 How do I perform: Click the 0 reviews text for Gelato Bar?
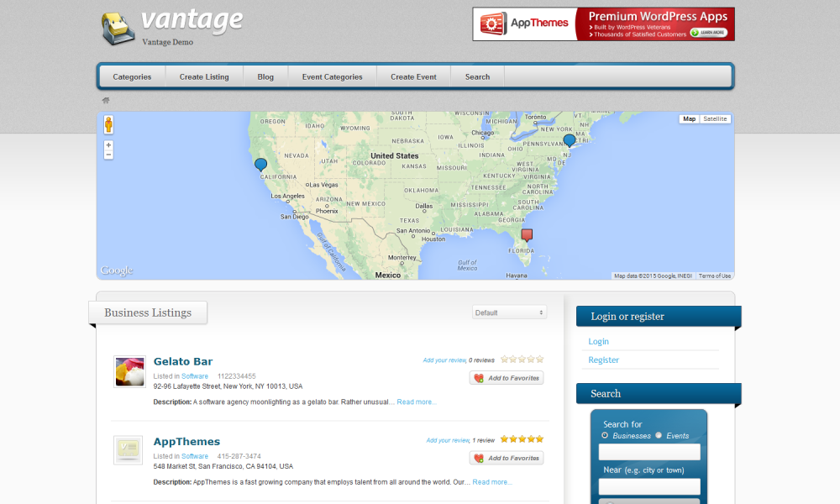(x=481, y=360)
